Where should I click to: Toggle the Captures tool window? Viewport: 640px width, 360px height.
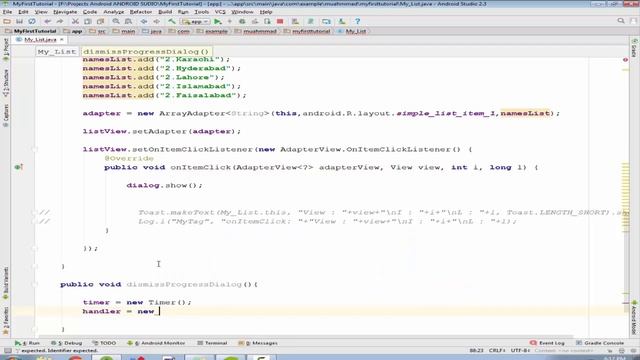tap(6, 116)
